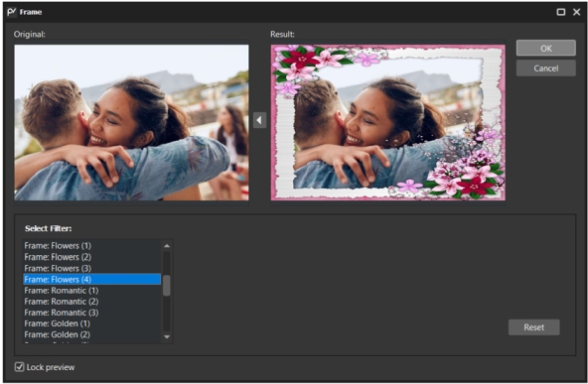Click the filter list scrollbar thumb
The image size is (588, 384).
tap(167, 286)
